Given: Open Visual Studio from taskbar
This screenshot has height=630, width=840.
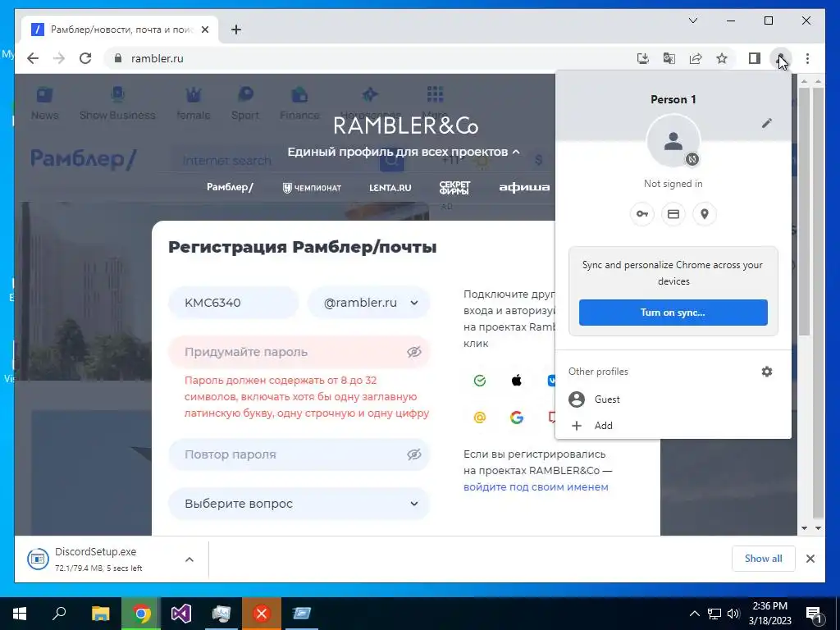Looking at the screenshot, I should pyautogui.click(x=181, y=614).
